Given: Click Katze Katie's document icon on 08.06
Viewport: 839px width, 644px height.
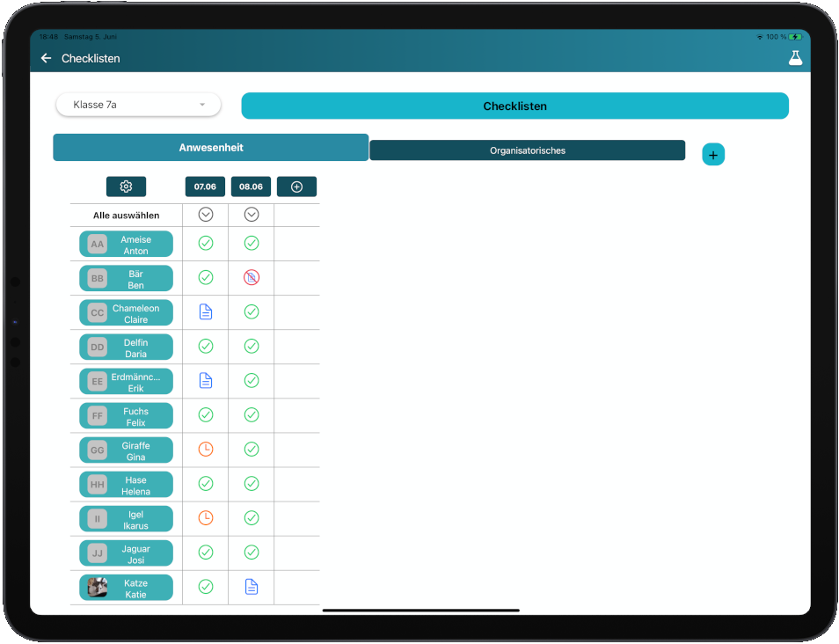Looking at the screenshot, I should [x=252, y=586].
